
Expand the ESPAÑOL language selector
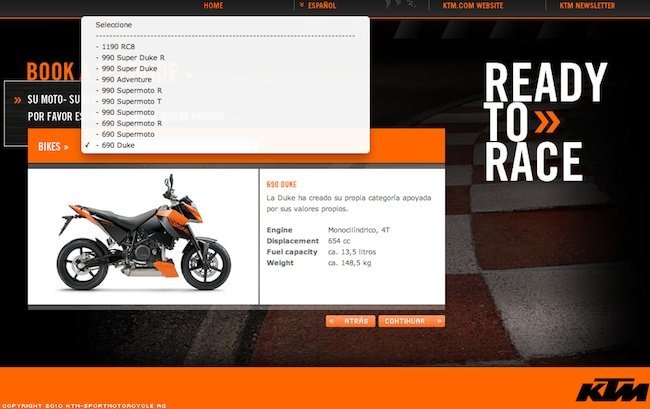point(318,5)
